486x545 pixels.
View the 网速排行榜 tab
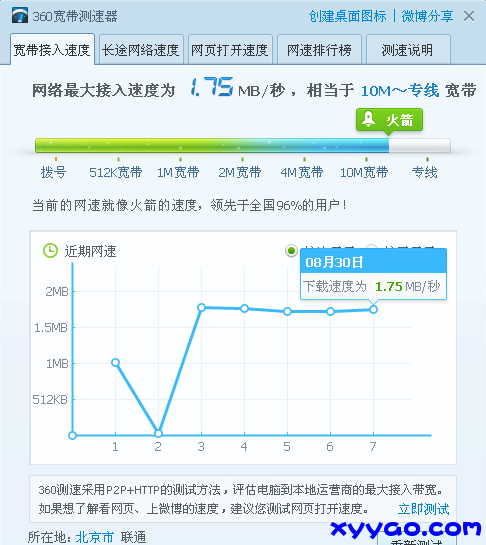coord(319,50)
